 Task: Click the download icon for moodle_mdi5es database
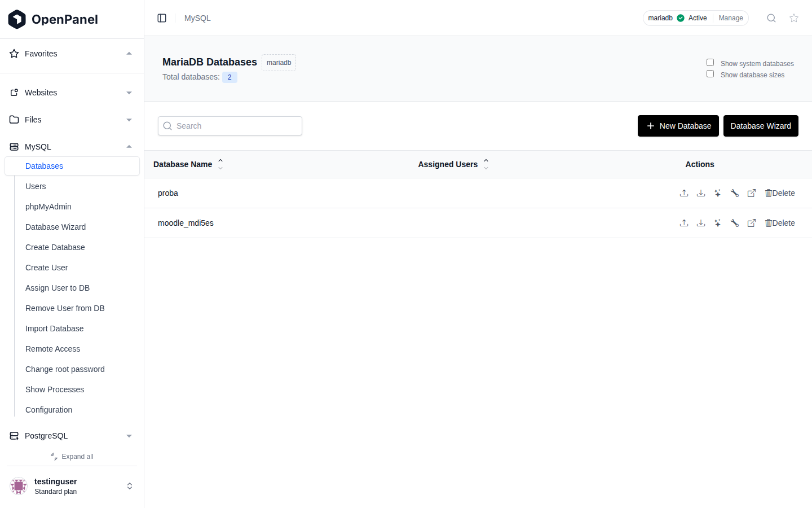click(x=701, y=223)
